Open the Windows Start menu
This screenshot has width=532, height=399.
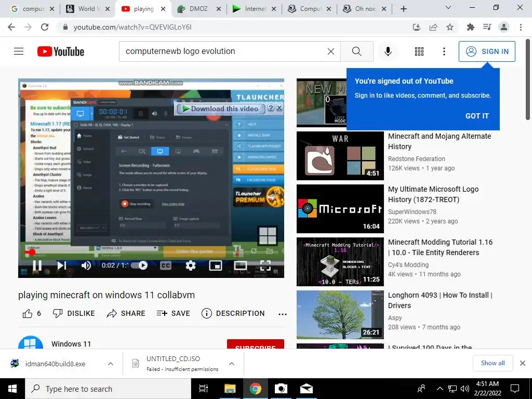point(12,389)
